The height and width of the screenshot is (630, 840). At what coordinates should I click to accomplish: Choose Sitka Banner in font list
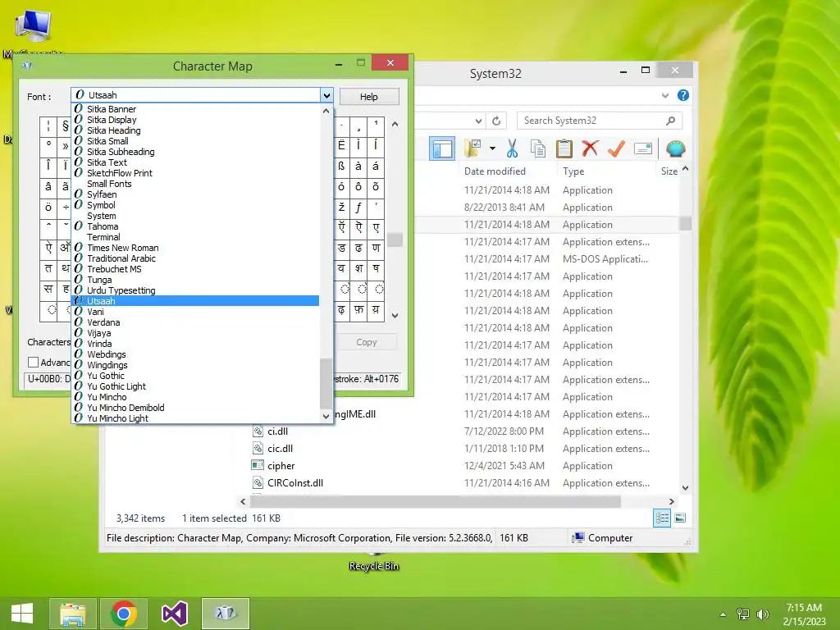(x=112, y=109)
